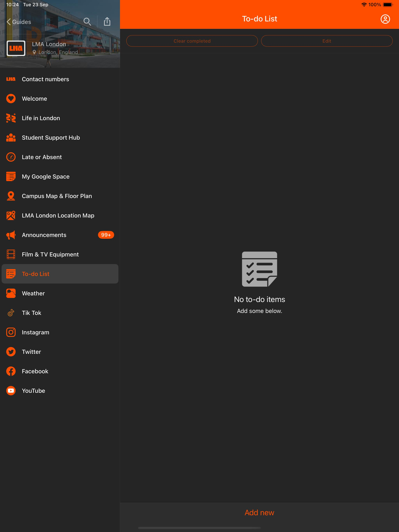Click the Edit button
The image size is (399, 532).
tap(327, 41)
